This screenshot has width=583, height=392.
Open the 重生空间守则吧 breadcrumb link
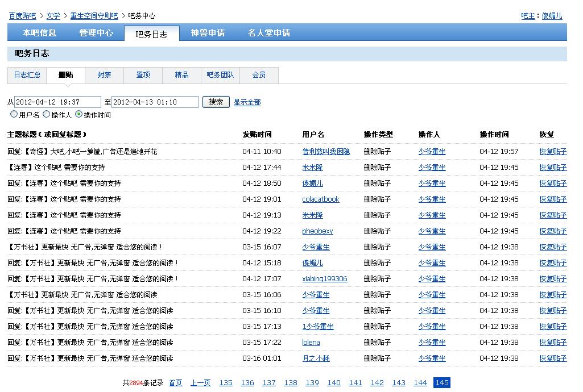click(94, 15)
